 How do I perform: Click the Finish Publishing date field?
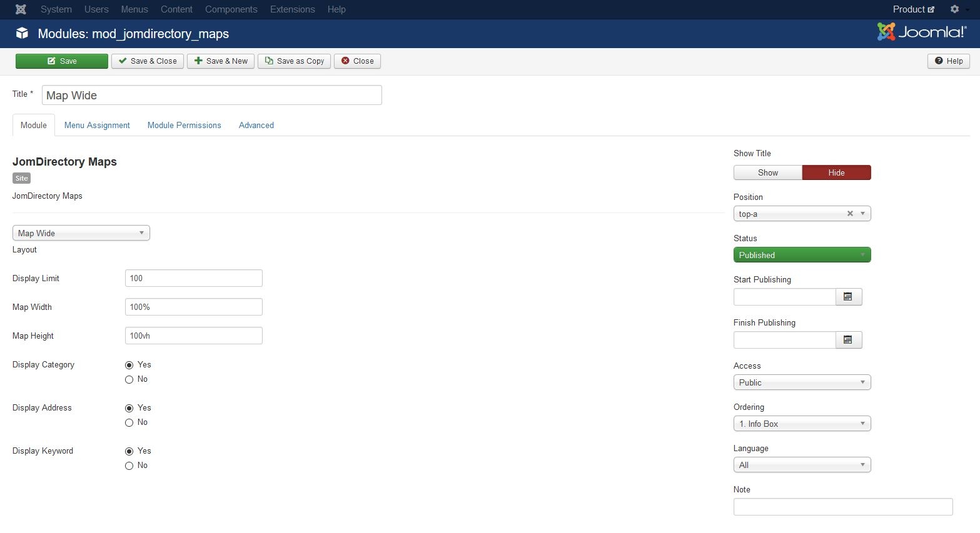click(785, 340)
